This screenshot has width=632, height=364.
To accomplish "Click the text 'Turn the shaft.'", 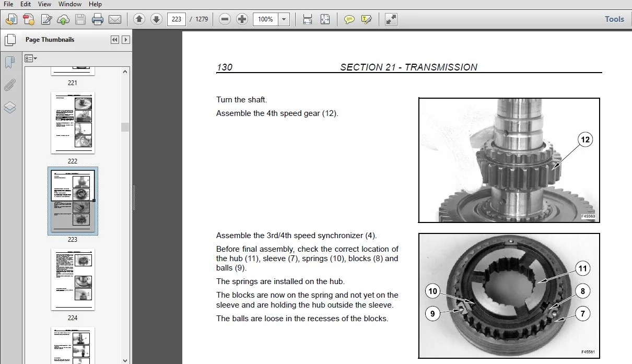I will click(241, 100).
